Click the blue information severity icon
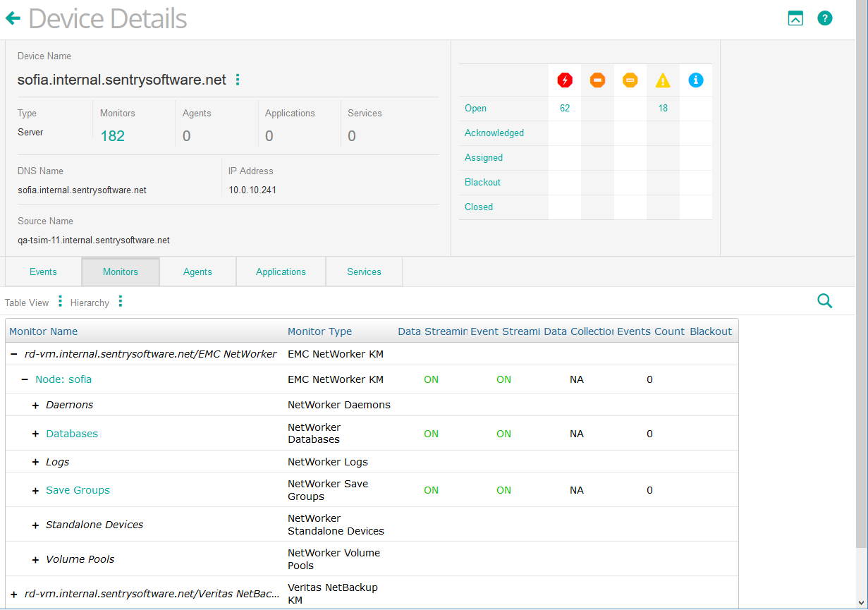Image resolution: width=868 pixels, height=610 pixels. click(695, 80)
